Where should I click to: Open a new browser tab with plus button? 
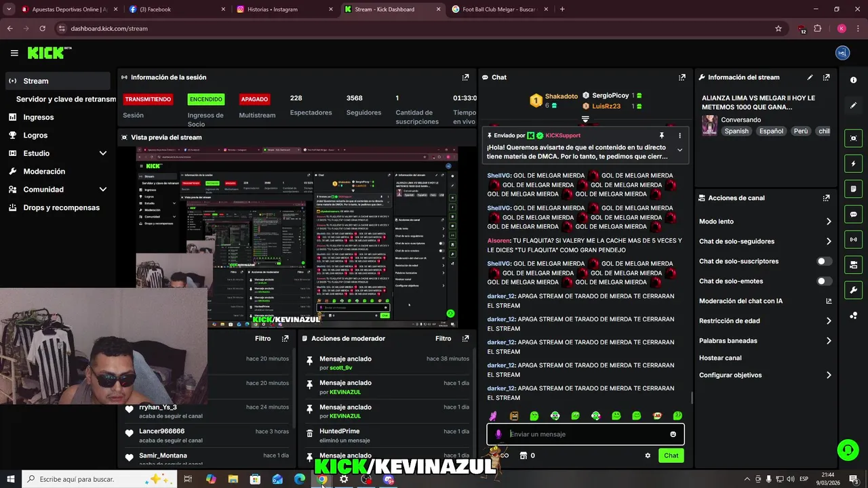tap(562, 9)
